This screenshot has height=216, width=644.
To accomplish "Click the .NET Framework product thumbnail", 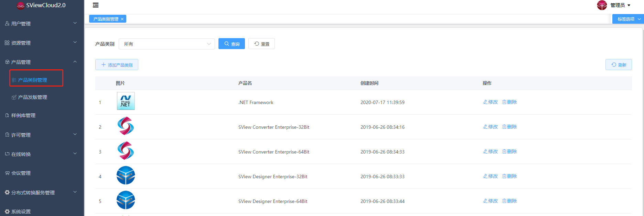I will 126,101.
